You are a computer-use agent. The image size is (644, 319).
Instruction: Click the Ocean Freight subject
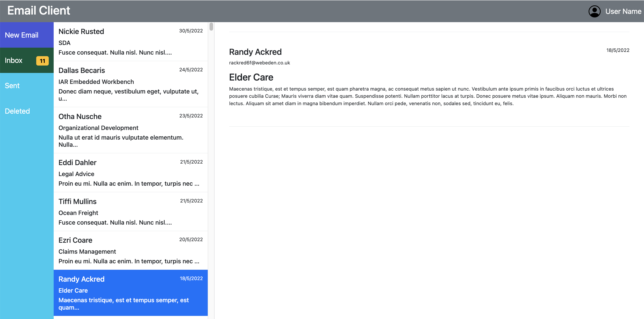coord(78,213)
